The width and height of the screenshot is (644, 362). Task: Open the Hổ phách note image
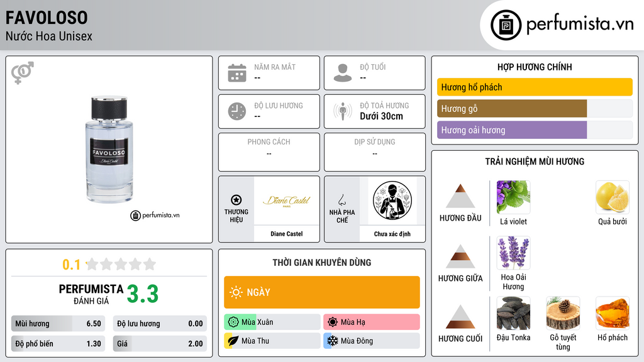pos(613,313)
